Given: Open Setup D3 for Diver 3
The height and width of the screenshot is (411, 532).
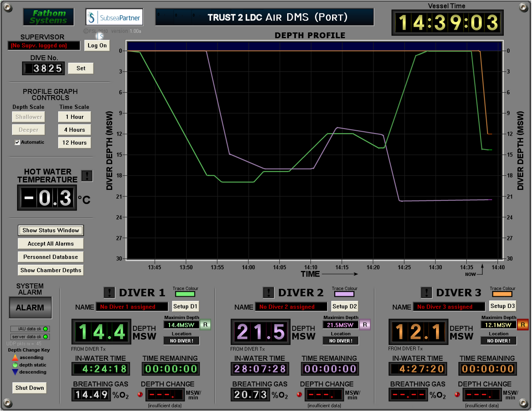Looking at the screenshot, I should [x=502, y=306].
